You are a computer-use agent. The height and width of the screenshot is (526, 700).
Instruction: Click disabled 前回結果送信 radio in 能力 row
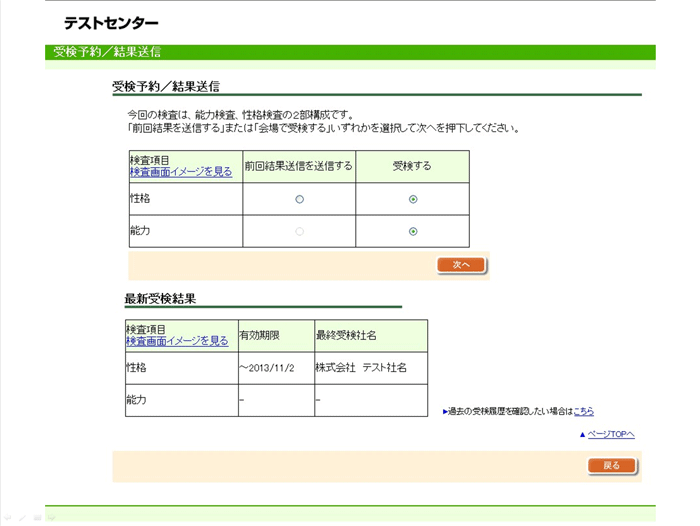299,231
